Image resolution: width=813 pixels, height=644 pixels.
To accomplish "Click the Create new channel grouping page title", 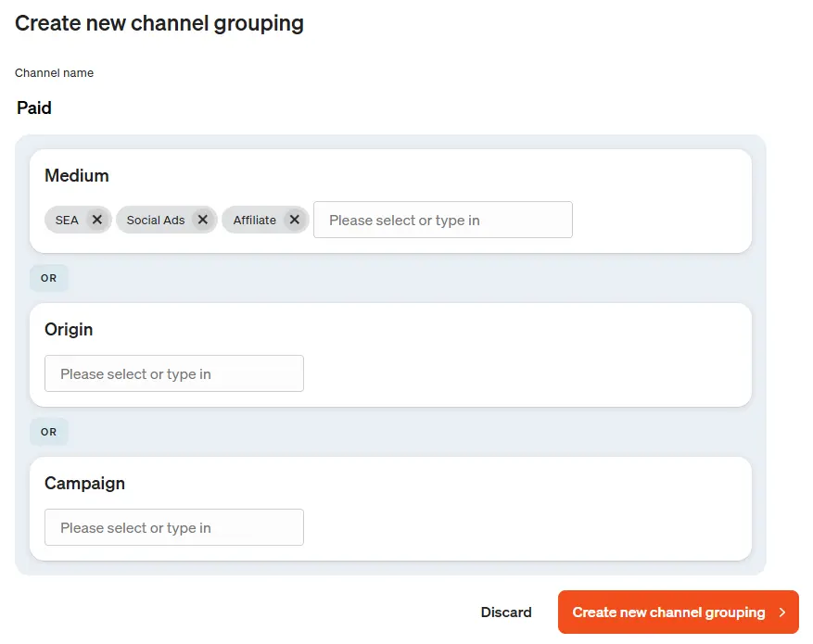I will [159, 23].
